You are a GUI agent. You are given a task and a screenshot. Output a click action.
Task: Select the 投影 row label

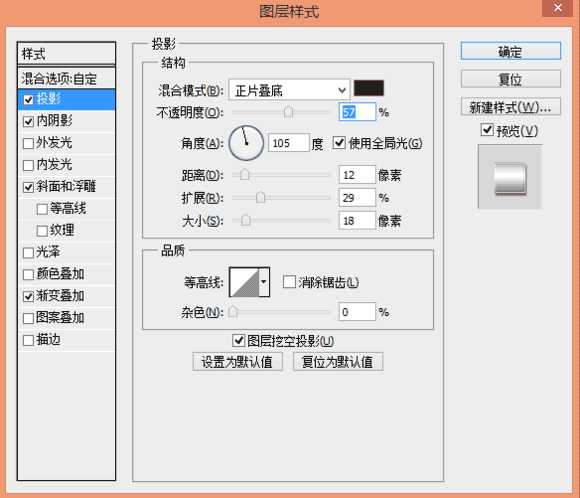[x=48, y=99]
